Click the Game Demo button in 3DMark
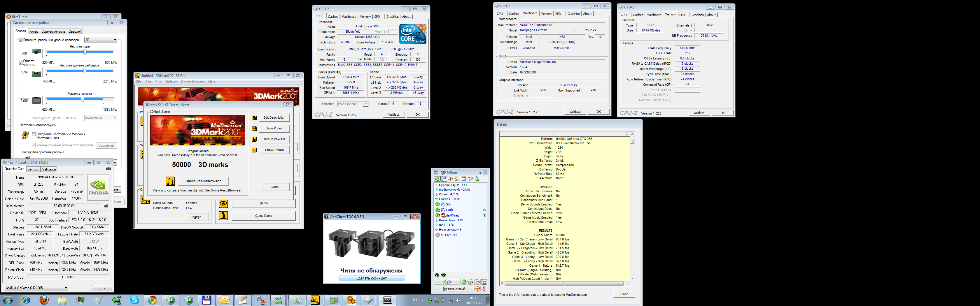This screenshot has width=980, height=306. pyautogui.click(x=263, y=216)
